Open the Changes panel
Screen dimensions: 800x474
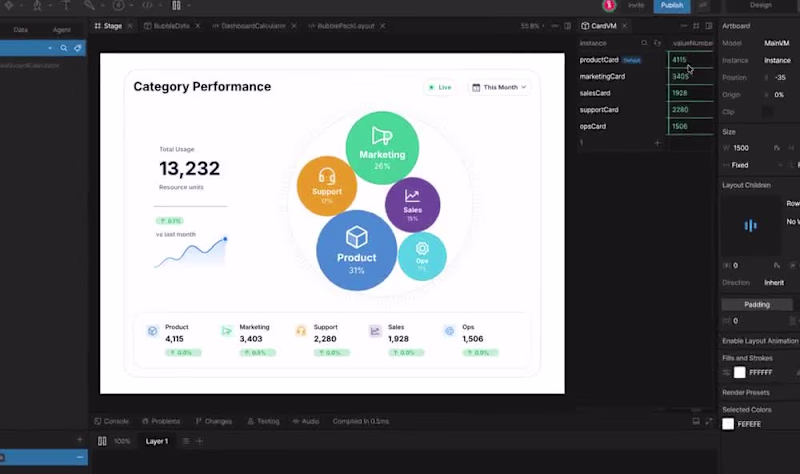click(x=214, y=421)
